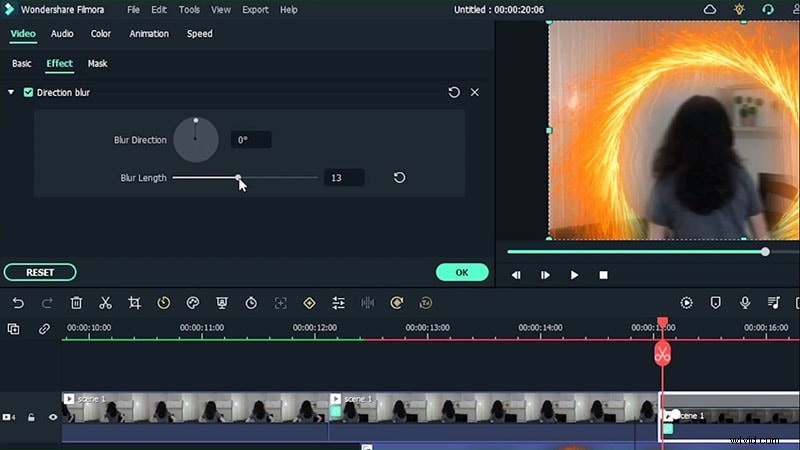Click the Play button under preview
This screenshot has width=800, height=450.
[574, 275]
